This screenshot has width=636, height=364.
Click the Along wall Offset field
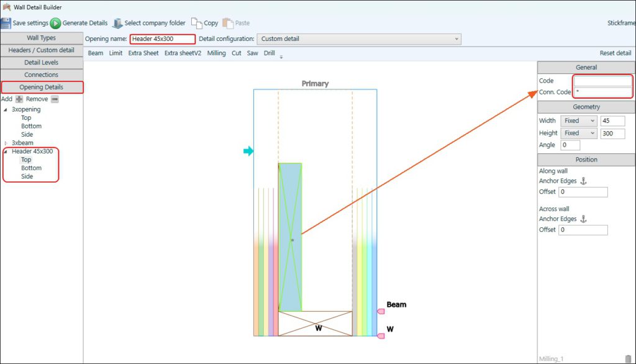(583, 192)
